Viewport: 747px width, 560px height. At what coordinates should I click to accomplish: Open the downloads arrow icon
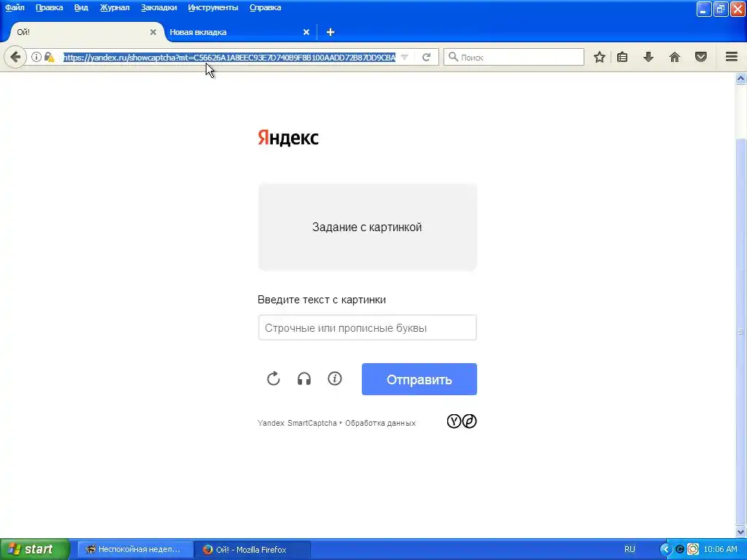pos(649,57)
